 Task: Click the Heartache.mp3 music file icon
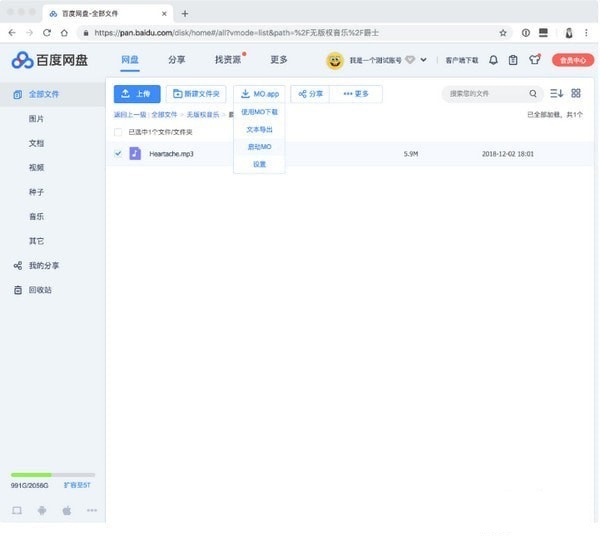tap(135, 153)
